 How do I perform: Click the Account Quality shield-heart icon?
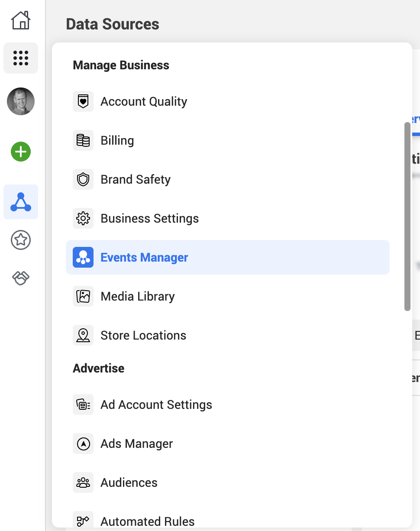(83, 101)
